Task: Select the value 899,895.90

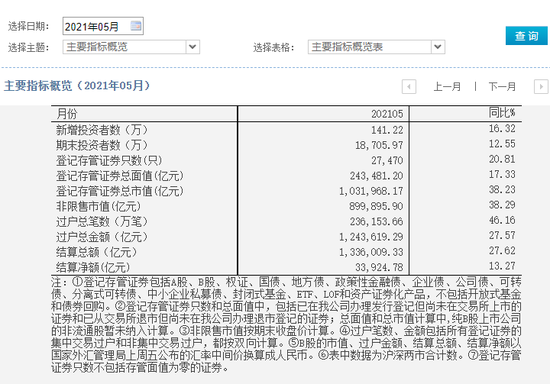Action: pyautogui.click(x=376, y=206)
